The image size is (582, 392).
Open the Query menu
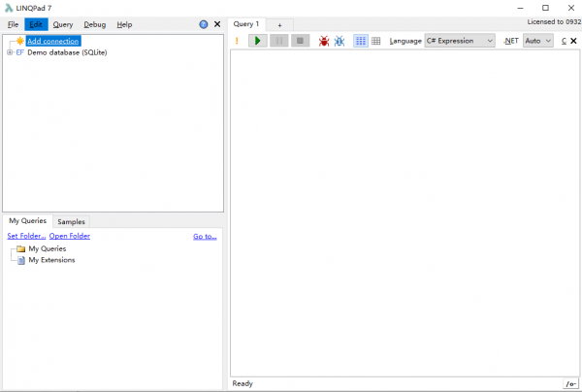pos(63,24)
